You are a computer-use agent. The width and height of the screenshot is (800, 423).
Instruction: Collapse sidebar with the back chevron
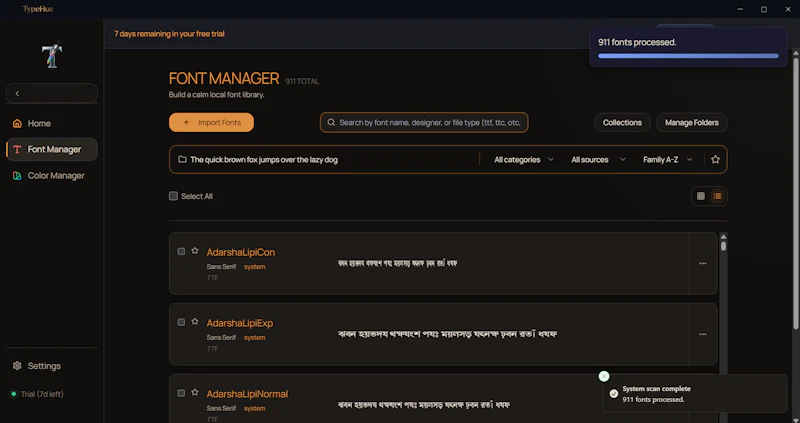pos(17,93)
